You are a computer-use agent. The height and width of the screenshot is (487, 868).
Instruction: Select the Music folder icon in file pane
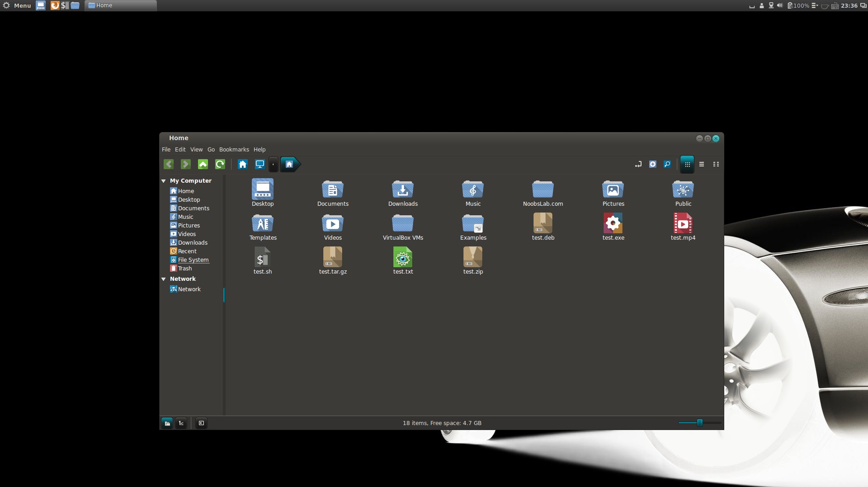coord(473,189)
